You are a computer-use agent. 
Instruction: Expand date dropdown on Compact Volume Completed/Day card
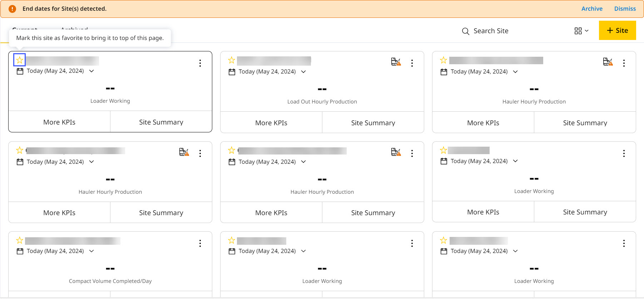[x=91, y=251]
